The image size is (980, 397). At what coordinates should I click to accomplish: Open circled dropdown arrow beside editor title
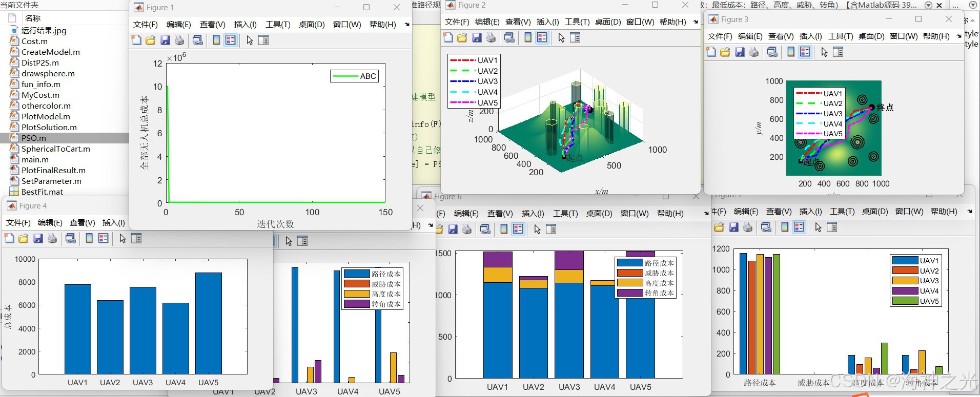(x=928, y=5)
